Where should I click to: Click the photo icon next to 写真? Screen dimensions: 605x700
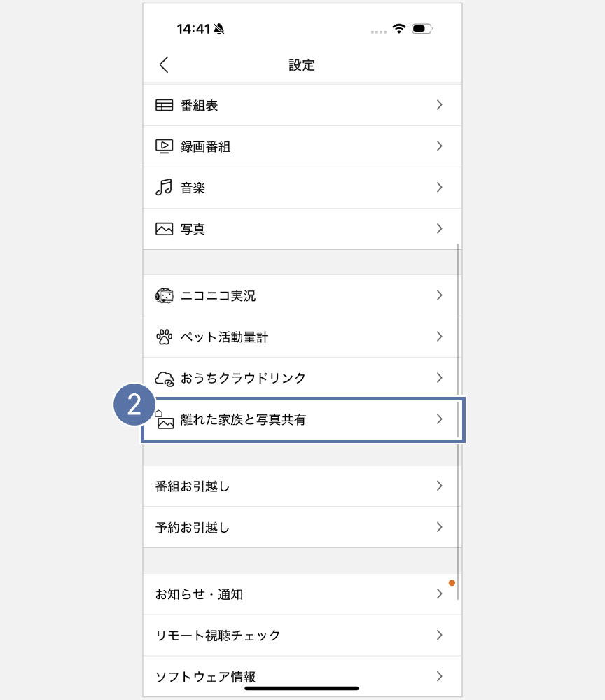(163, 228)
